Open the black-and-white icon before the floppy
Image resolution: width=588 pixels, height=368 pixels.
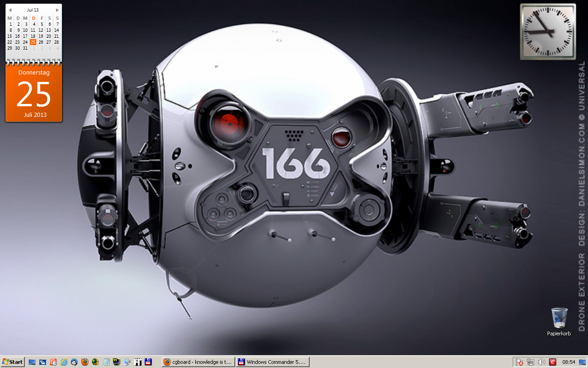[138, 362]
